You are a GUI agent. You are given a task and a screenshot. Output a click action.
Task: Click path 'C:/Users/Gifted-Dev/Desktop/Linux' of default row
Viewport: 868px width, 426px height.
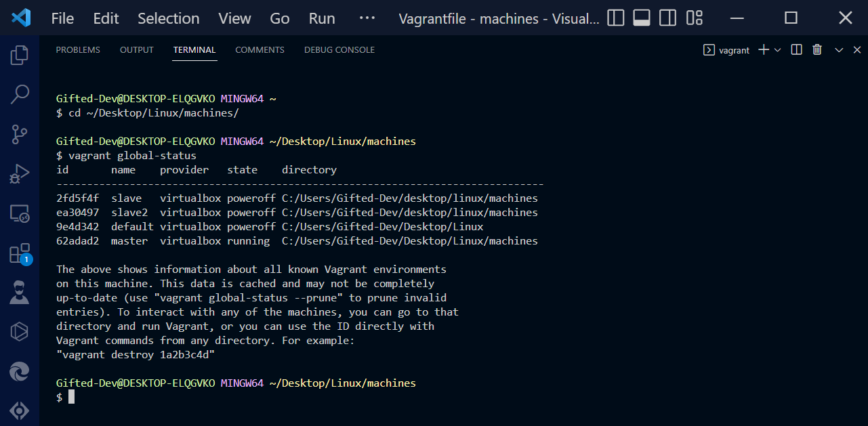(383, 227)
